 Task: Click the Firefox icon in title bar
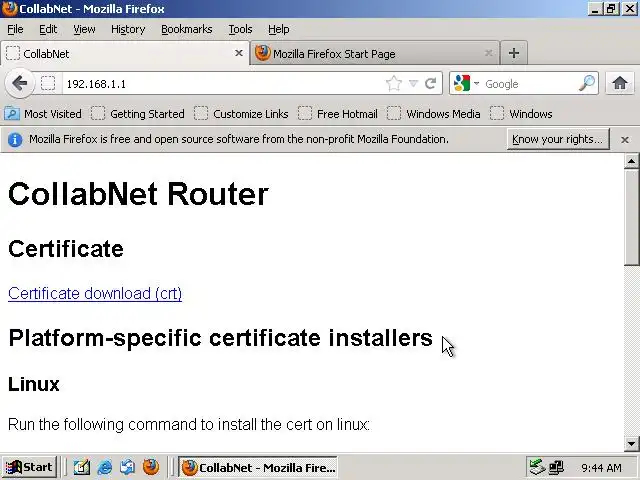(x=9, y=9)
